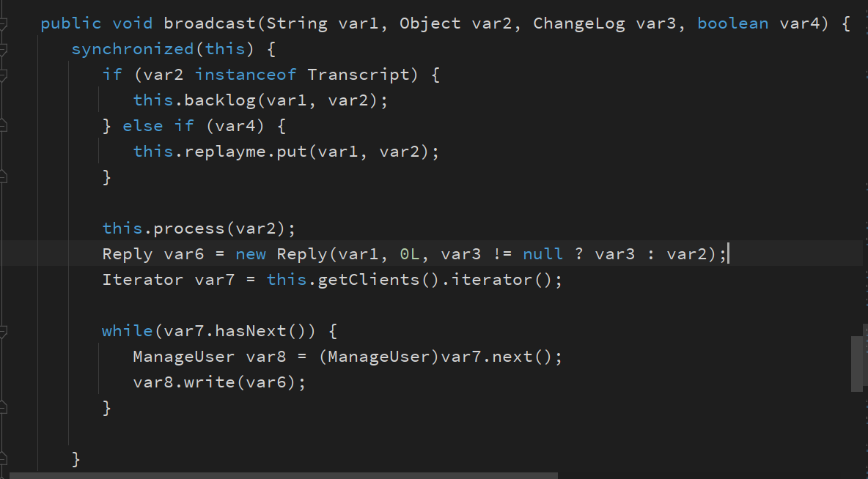Click the ChangeLog parameter type

pyautogui.click(x=579, y=23)
